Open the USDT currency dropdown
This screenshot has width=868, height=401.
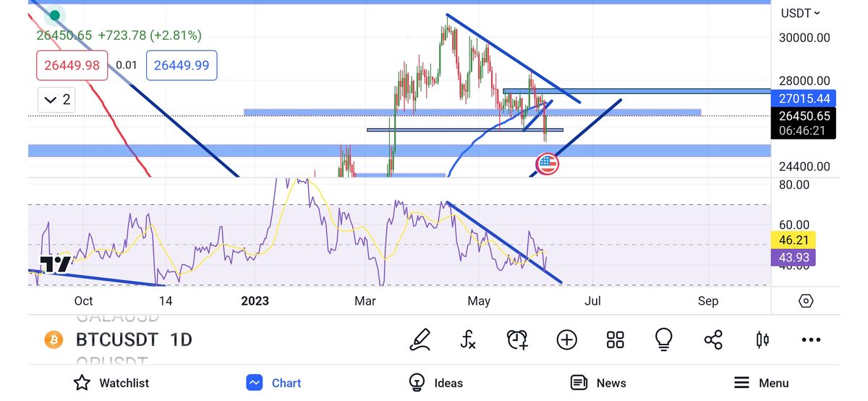tap(801, 13)
